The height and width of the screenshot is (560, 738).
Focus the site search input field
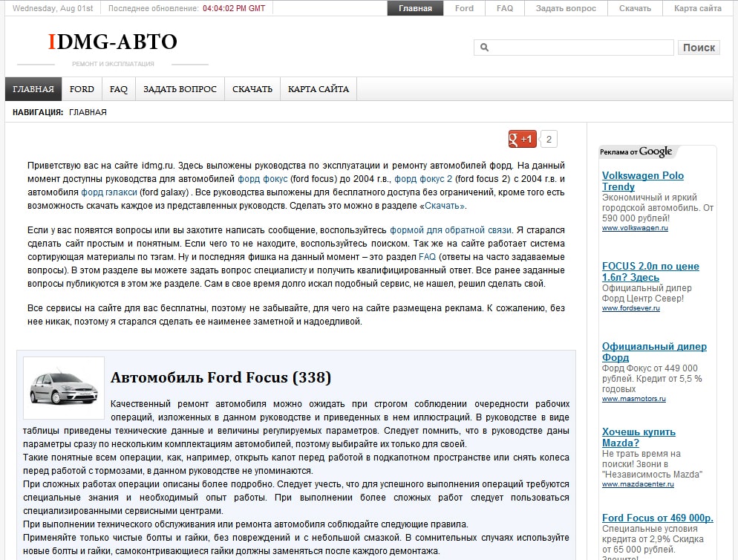(x=574, y=47)
